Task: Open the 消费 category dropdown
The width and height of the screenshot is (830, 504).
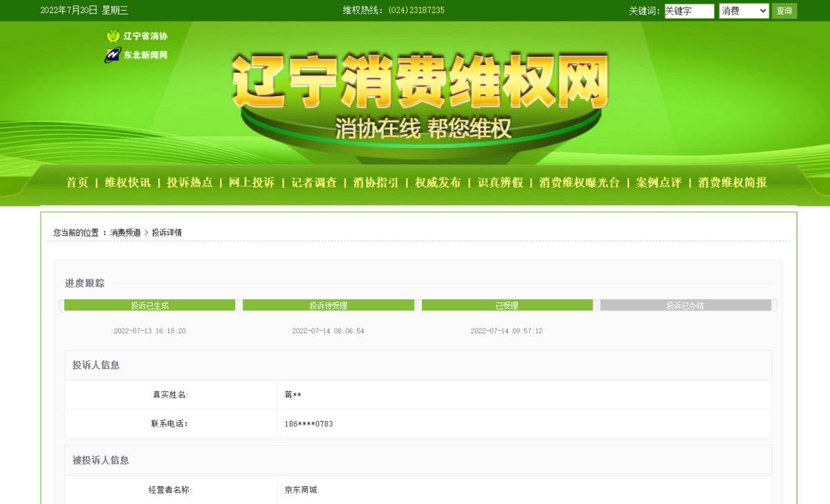Action: click(x=744, y=10)
